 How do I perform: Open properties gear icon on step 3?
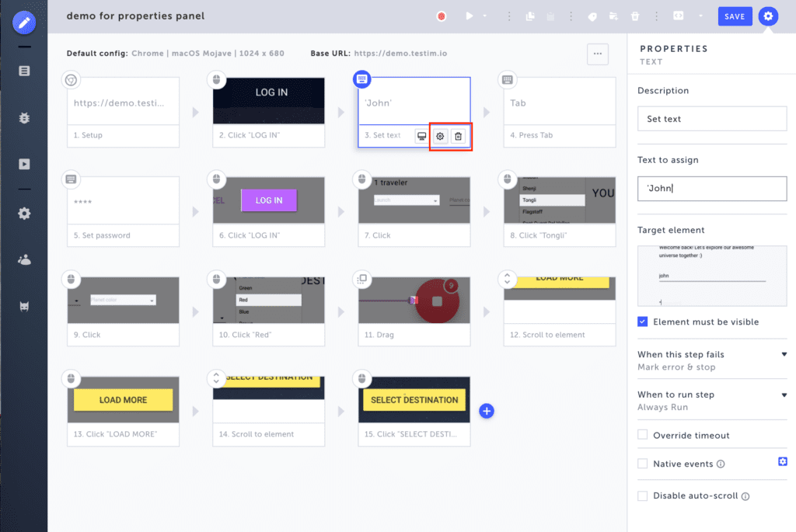[x=440, y=136]
